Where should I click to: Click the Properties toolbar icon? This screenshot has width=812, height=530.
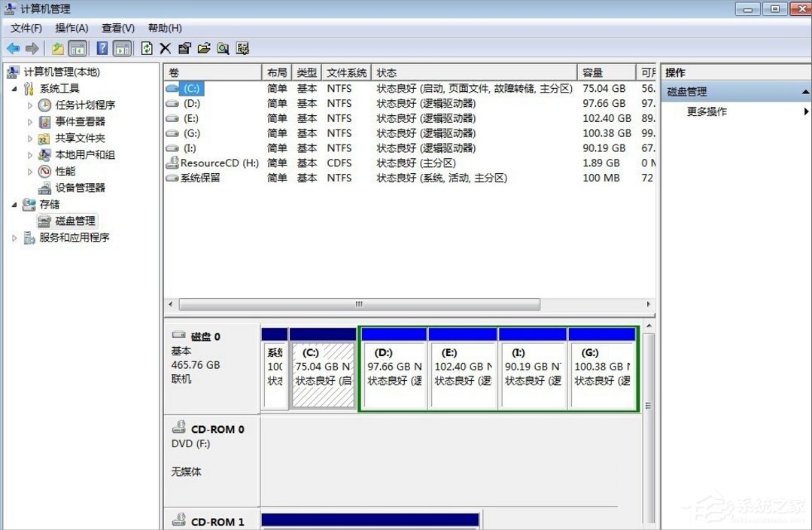184,47
